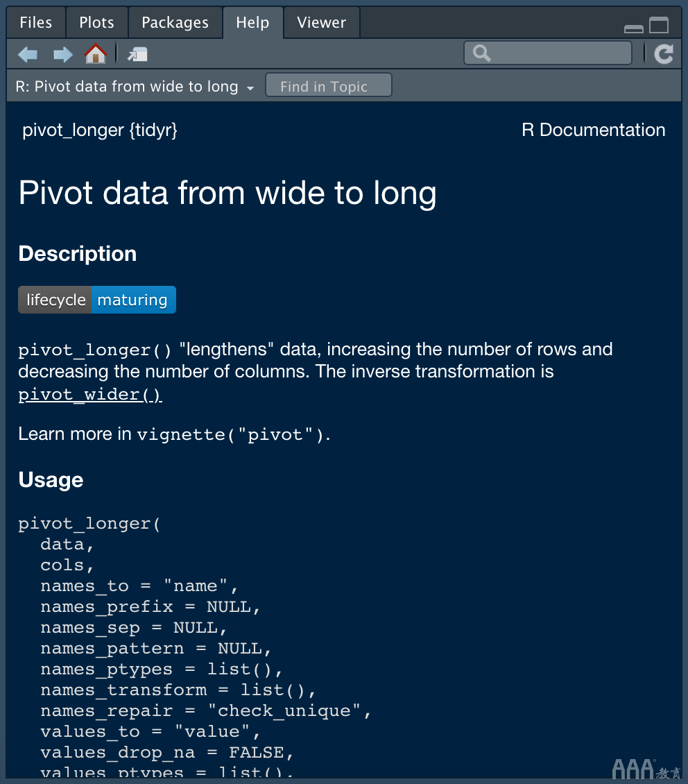Viewport: 688px width, 784px height.
Task: Maximize the Help pane
Action: point(658,25)
